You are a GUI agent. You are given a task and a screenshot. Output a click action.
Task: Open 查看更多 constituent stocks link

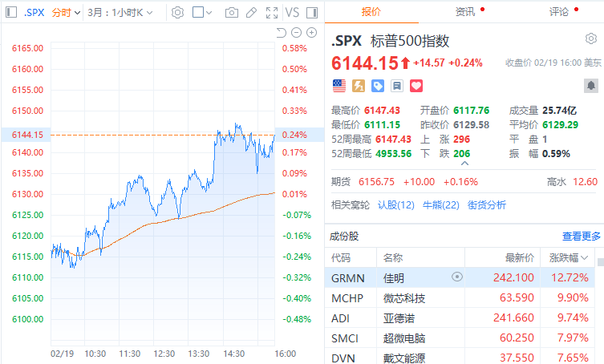pyautogui.click(x=581, y=236)
